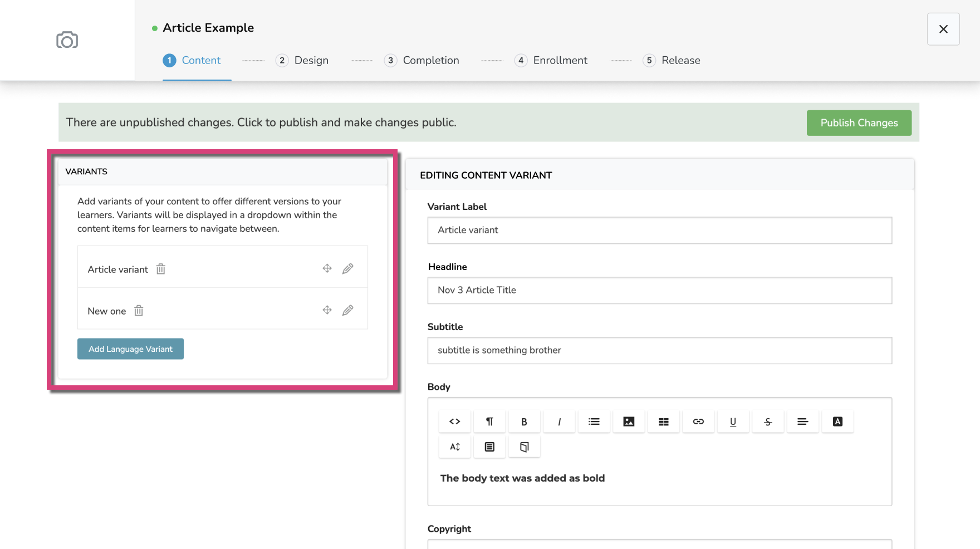Select the Article variant row label
The width and height of the screenshot is (980, 549).
pos(118,269)
